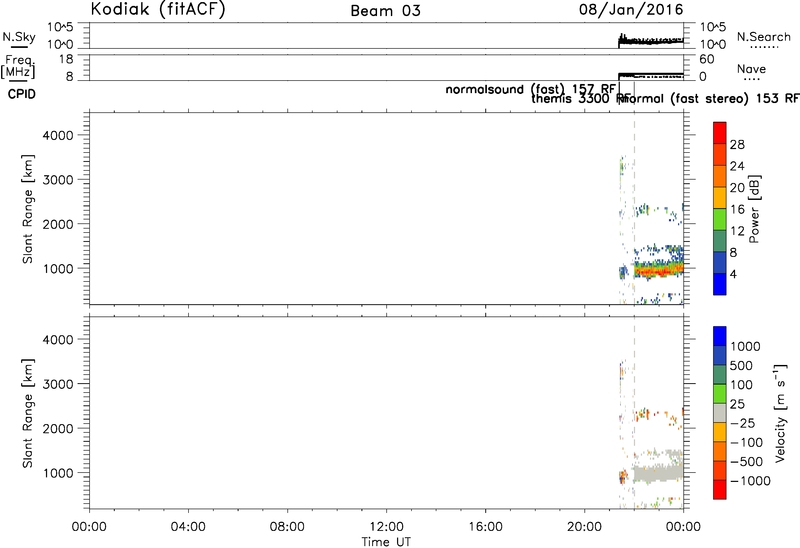Click the 18 tick on frequency axis
Image resolution: width=800 pixels, height=548 pixels.
pyautogui.click(x=67, y=59)
